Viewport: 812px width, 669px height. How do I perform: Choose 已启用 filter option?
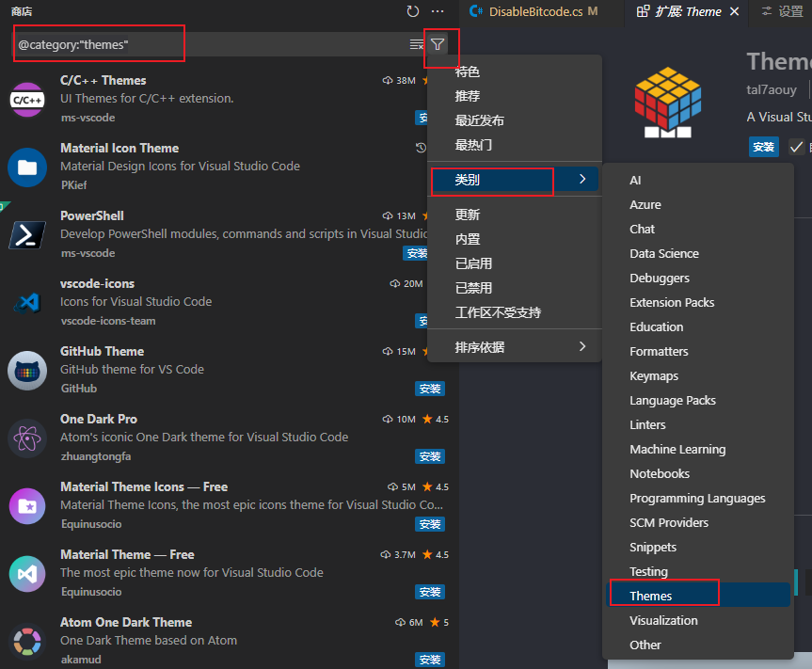click(516, 263)
